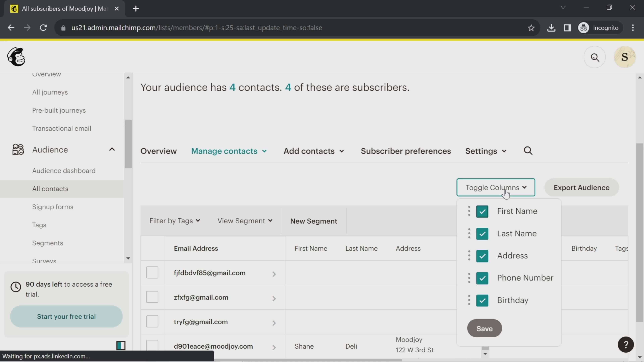The height and width of the screenshot is (362, 644).
Task: Open the Settings dropdown
Action: click(x=486, y=151)
